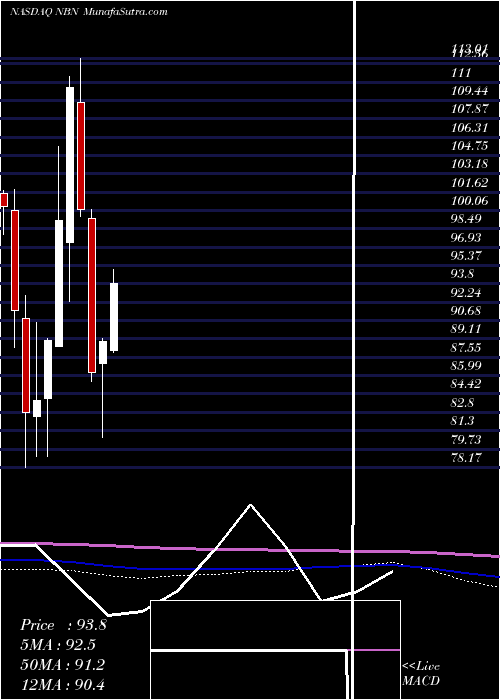Select the 101.62 price label
Image resolution: width=500 pixels, height=700 pixels.
[x=469, y=183]
